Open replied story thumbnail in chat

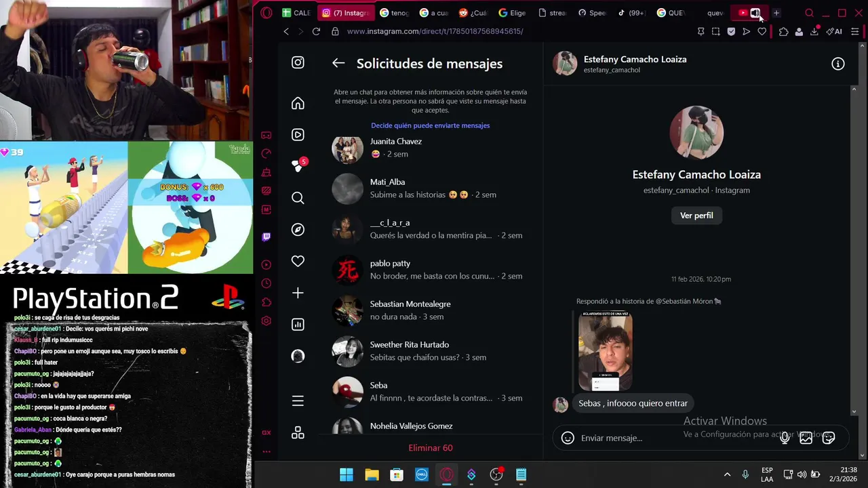click(605, 351)
